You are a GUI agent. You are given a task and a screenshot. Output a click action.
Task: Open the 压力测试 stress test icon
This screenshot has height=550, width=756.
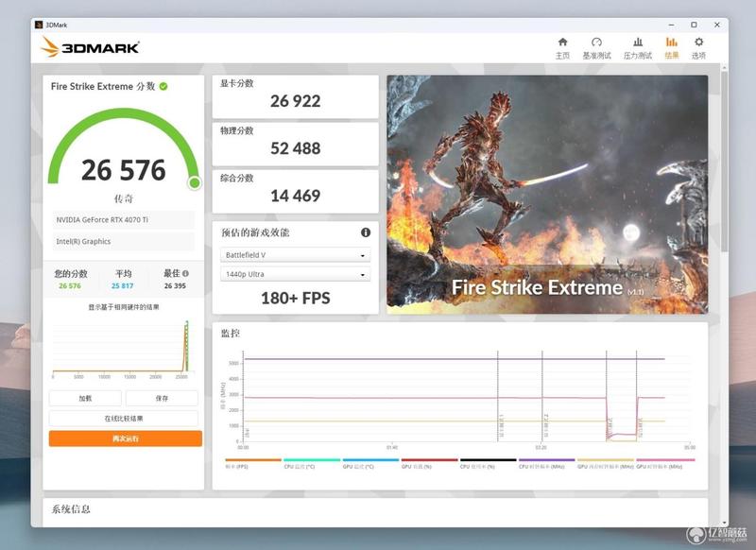point(637,48)
